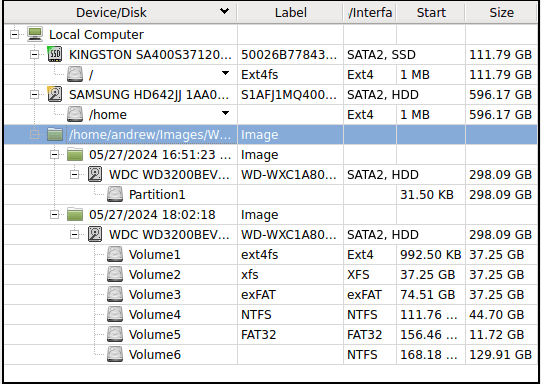
Task: Open the dropdown arrow on the /home row
Action: pos(225,113)
